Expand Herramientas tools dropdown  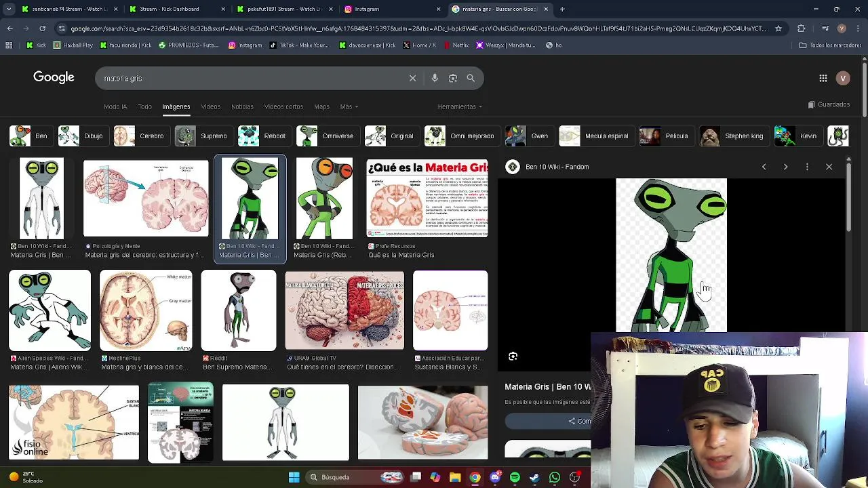pos(460,106)
